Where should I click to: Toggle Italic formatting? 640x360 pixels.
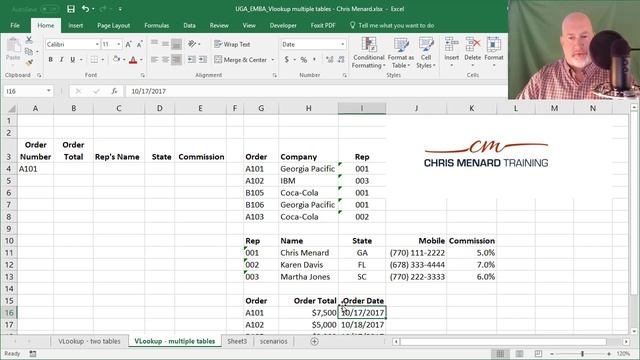click(62, 60)
